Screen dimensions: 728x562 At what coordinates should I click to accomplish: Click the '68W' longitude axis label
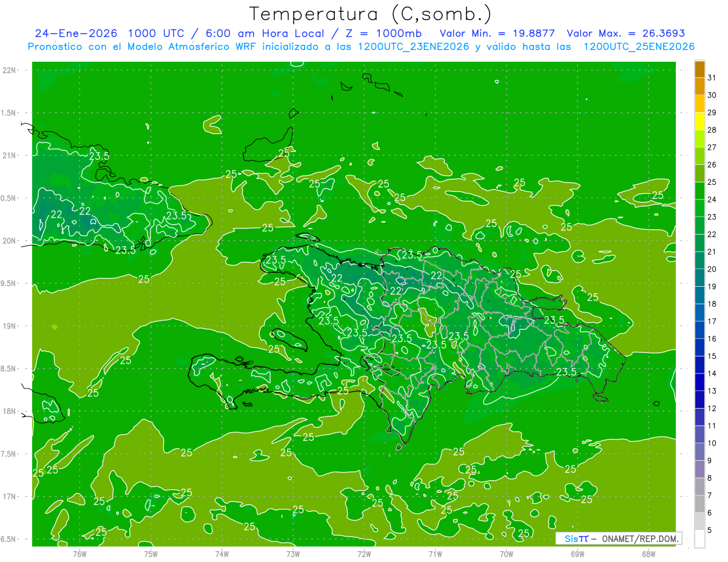click(x=649, y=553)
